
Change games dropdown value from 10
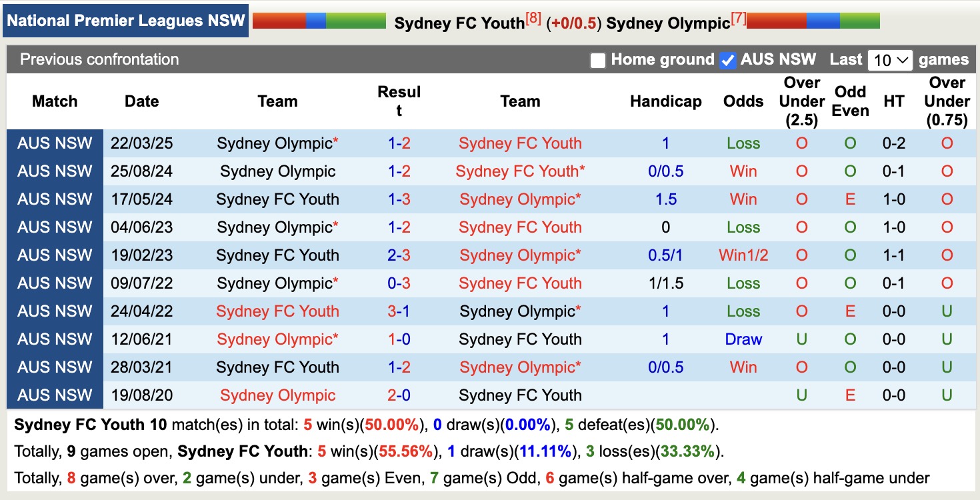(x=891, y=59)
